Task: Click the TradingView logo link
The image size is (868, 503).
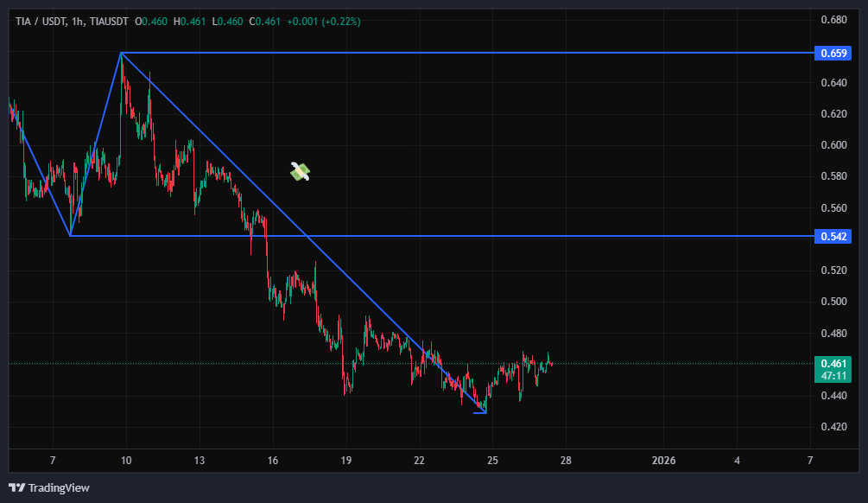Action: pos(49,487)
